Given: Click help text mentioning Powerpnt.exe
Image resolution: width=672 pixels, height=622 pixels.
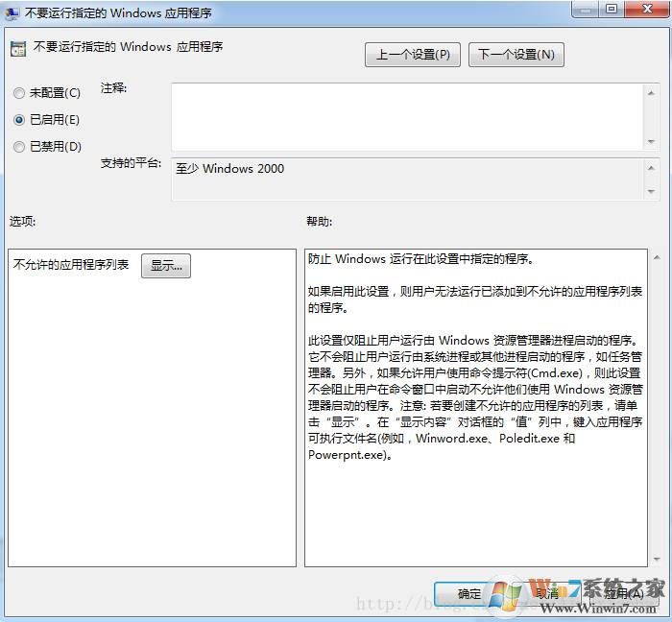Looking at the screenshot, I should (x=350, y=455).
